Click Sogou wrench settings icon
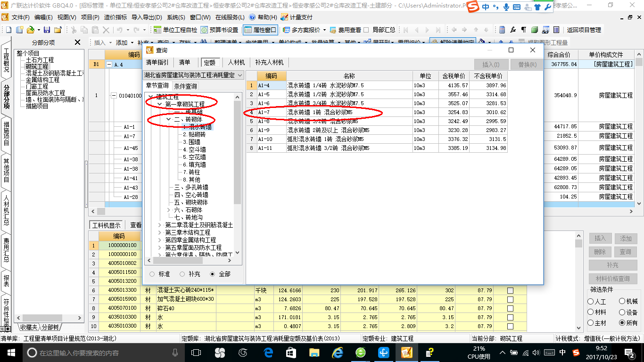Image resolution: width=644 pixels, height=362 pixels. coord(547,7)
